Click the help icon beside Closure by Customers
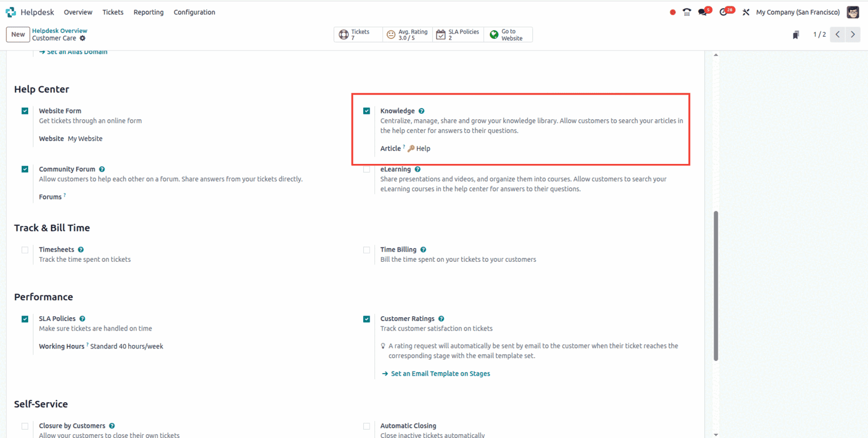Screen dimensions: 868x438 (112, 426)
